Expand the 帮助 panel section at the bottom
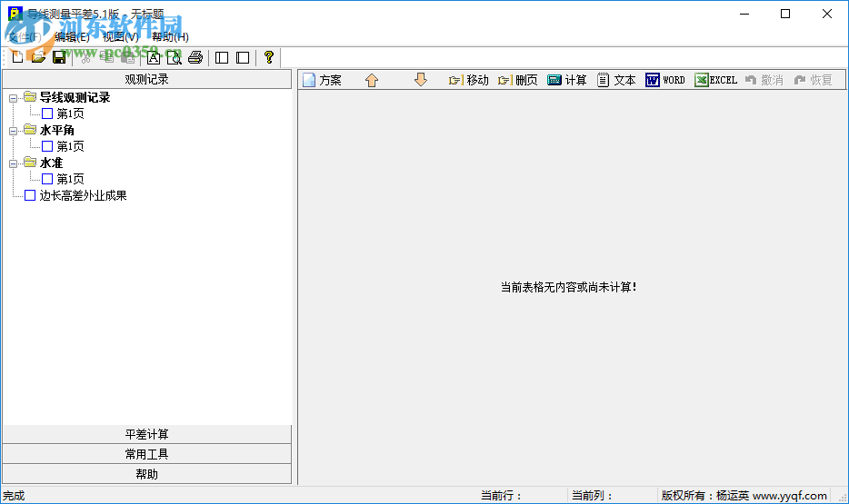 click(146, 474)
